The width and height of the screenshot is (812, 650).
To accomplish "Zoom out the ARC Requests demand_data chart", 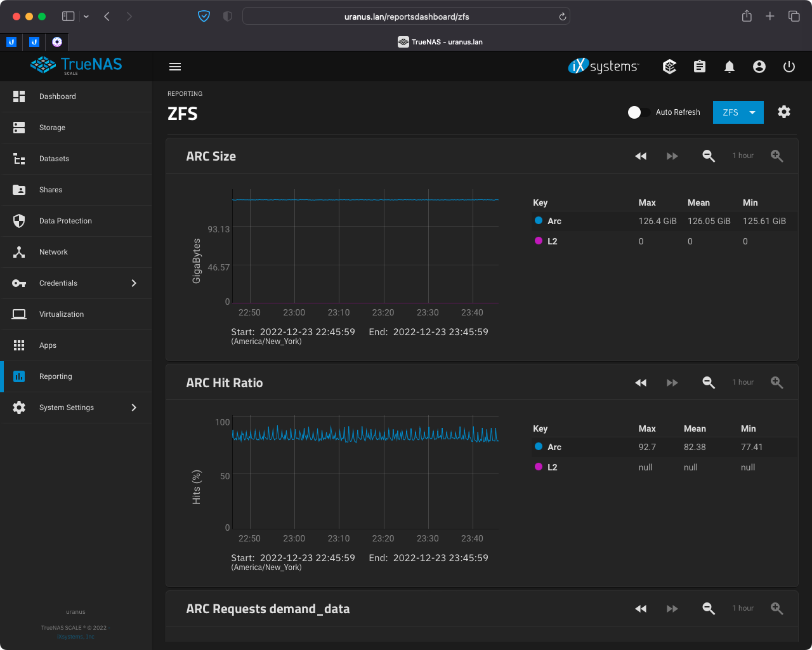I will 709,608.
